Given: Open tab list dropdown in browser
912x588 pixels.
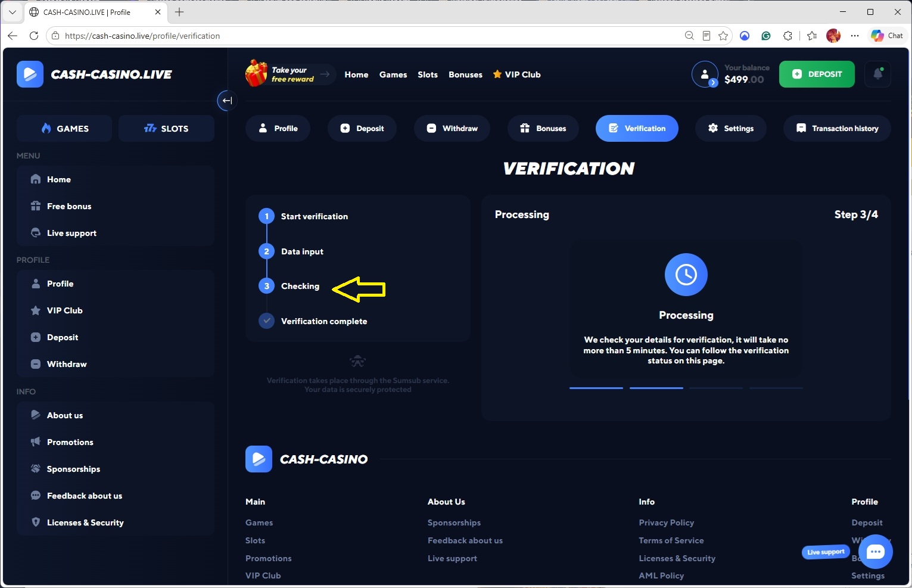Looking at the screenshot, I should (12, 12).
